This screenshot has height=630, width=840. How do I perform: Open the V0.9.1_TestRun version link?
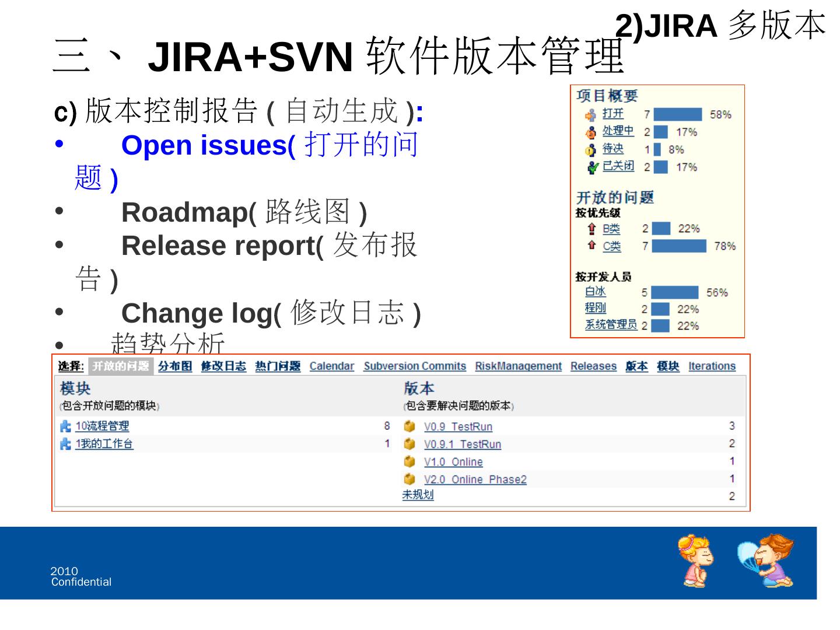[x=463, y=444]
